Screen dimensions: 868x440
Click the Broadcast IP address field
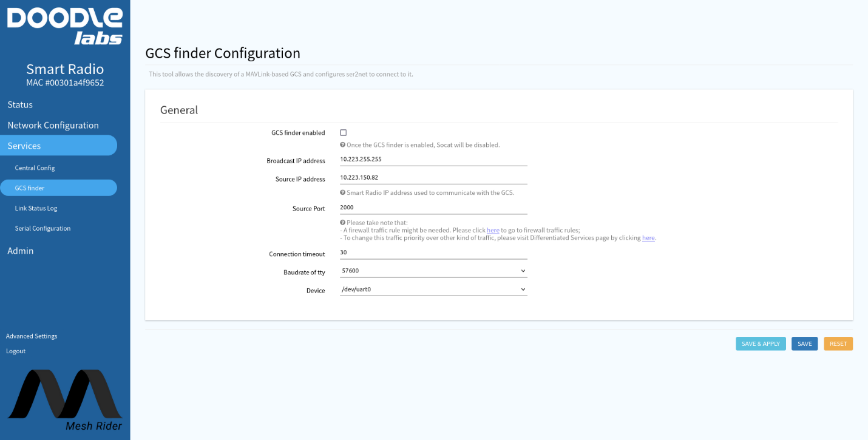coord(433,159)
